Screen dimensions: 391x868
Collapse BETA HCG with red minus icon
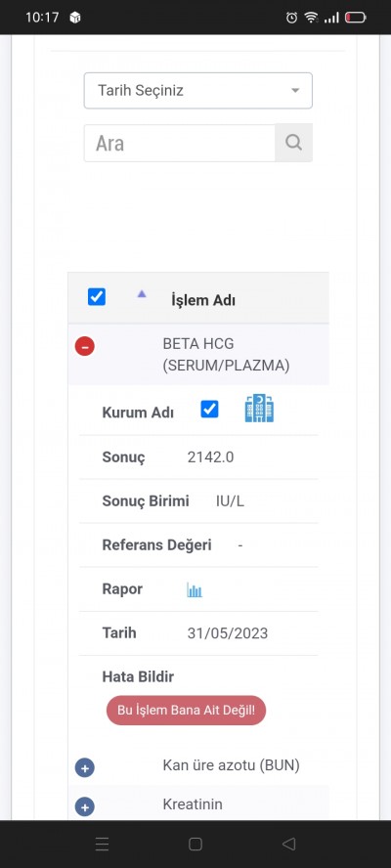pos(85,347)
